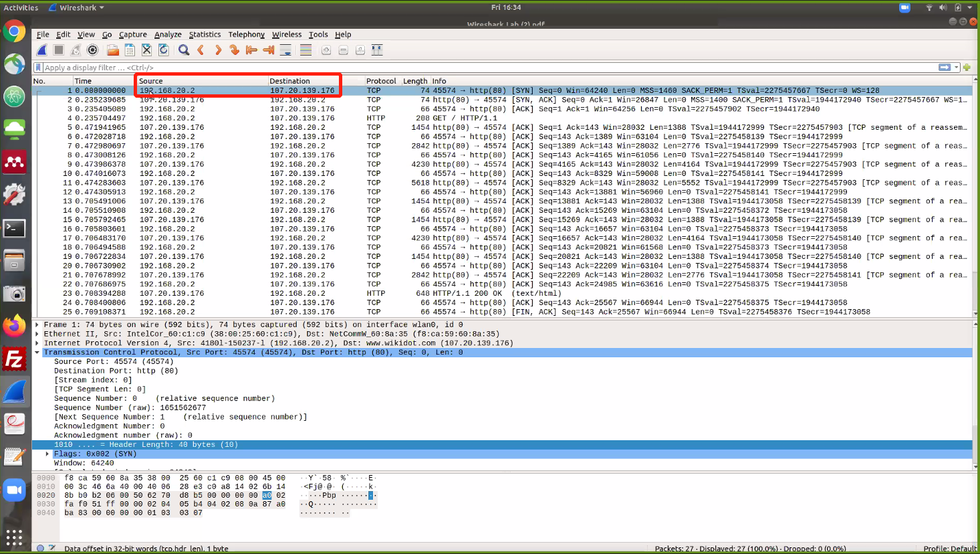Open the Help menu
The image size is (980, 554).
click(343, 35)
